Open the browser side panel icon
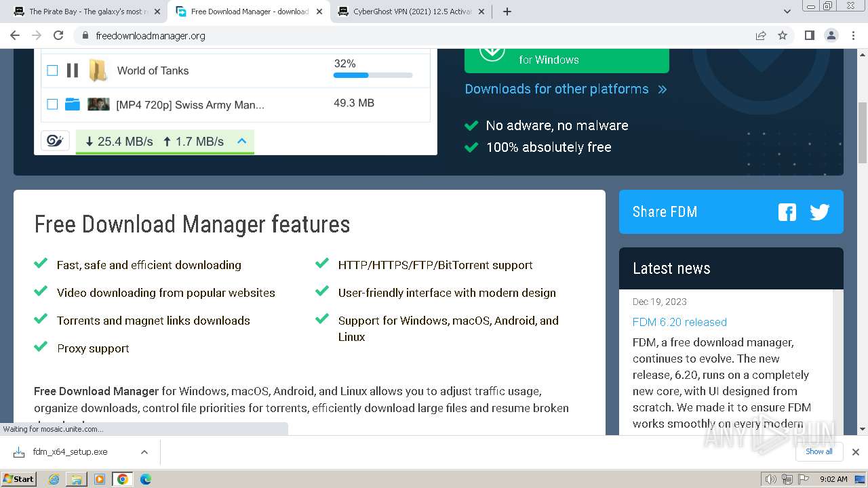The height and width of the screenshot is (488, 868). click(809, 35)
